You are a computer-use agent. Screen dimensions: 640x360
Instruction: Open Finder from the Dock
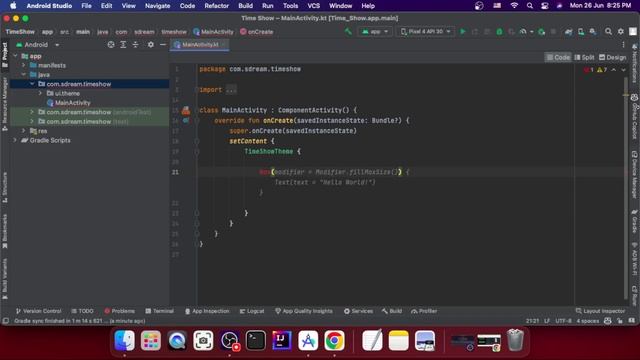click(x=124, y=340)
